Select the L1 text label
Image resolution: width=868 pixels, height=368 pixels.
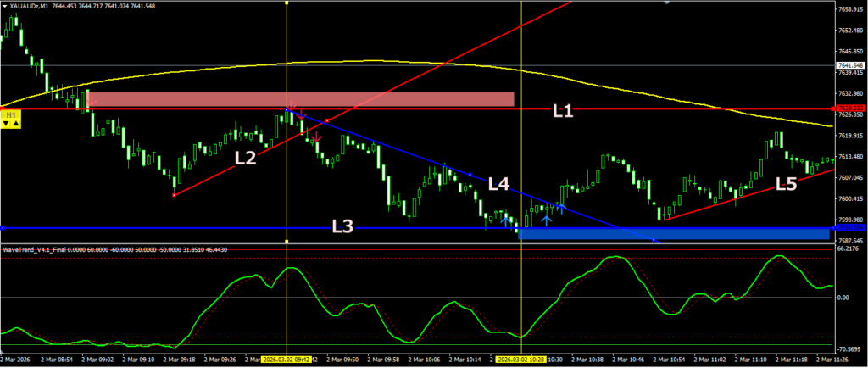[563, 110]
